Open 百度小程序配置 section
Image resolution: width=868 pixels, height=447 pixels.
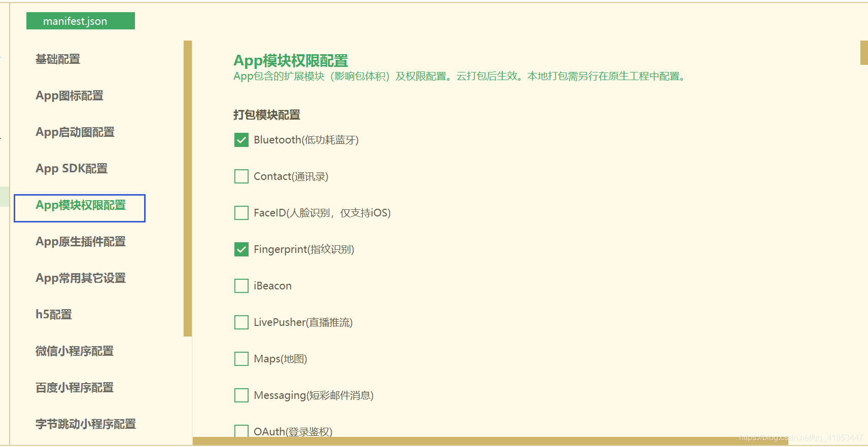pyautogui.click(x=75, y=388)
